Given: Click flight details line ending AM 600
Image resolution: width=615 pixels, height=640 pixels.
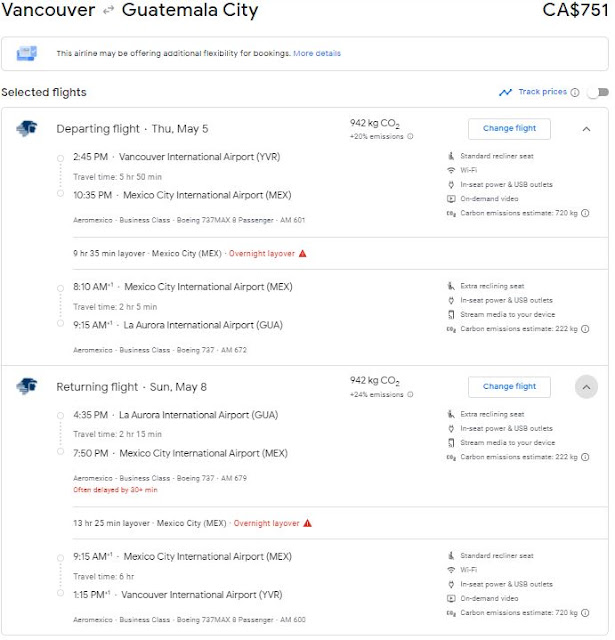Looking at the screenshot, I should [189, 620].
